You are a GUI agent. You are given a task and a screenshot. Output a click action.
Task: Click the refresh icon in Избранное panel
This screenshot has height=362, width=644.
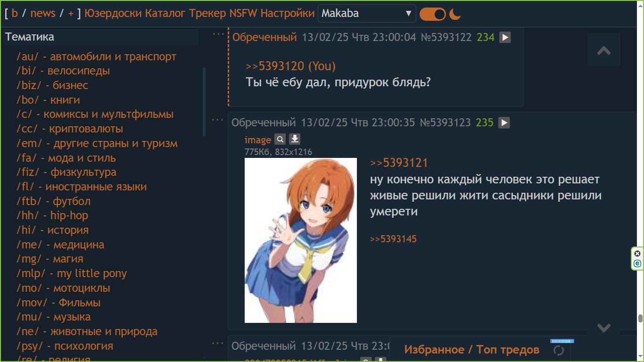point(559,350)
